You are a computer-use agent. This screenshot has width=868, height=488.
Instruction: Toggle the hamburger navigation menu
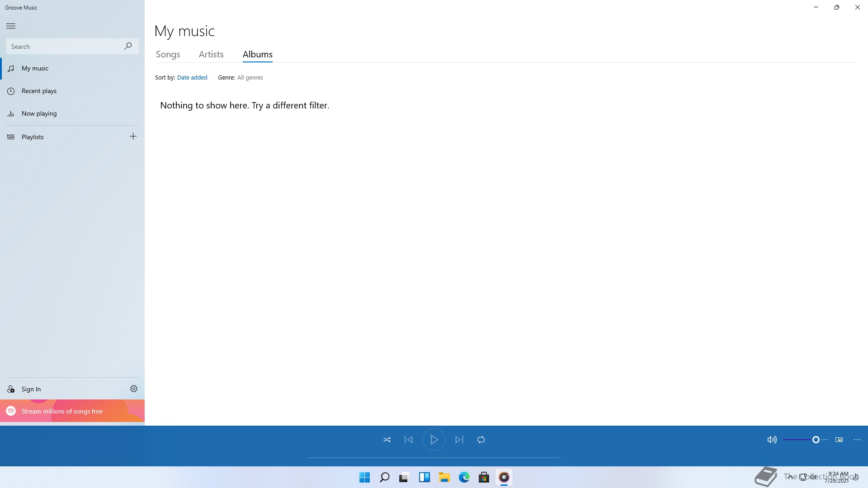[x=11, y=26]
